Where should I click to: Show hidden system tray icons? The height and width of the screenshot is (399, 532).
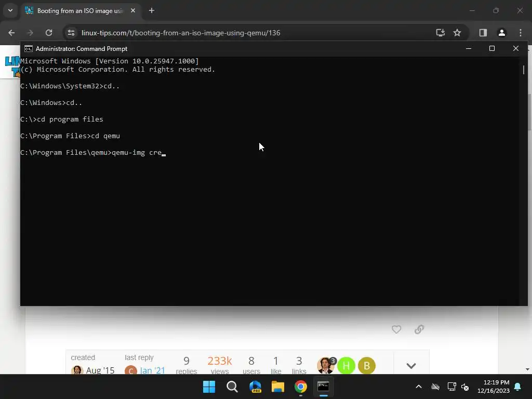coord(419,387)
